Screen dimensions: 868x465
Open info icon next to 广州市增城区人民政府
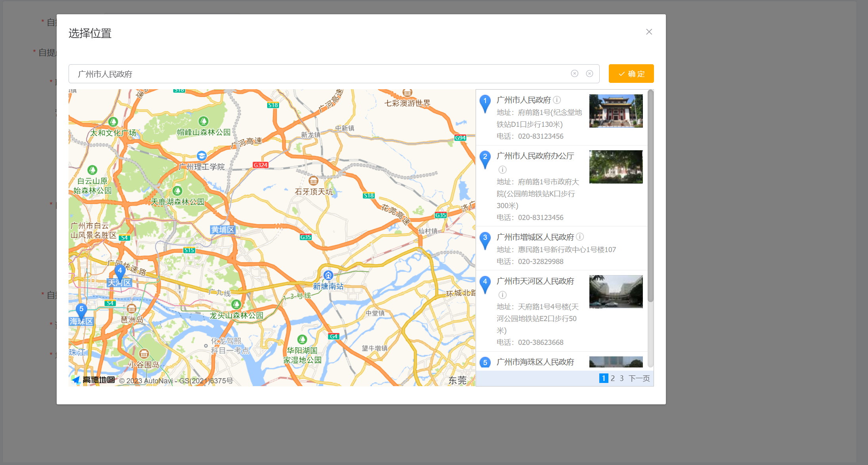[x=580, y=237]
